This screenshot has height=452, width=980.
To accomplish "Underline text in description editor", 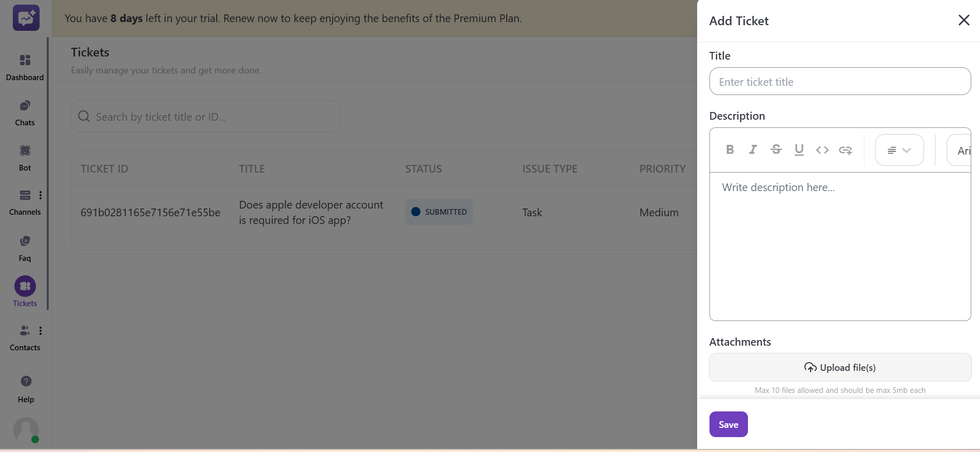I will pos(799,149).
